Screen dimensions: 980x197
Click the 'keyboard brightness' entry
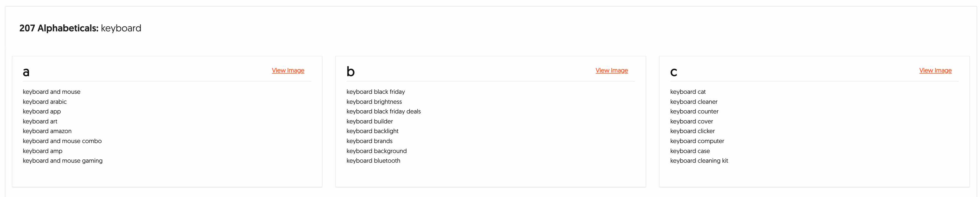tap(374, 101)
